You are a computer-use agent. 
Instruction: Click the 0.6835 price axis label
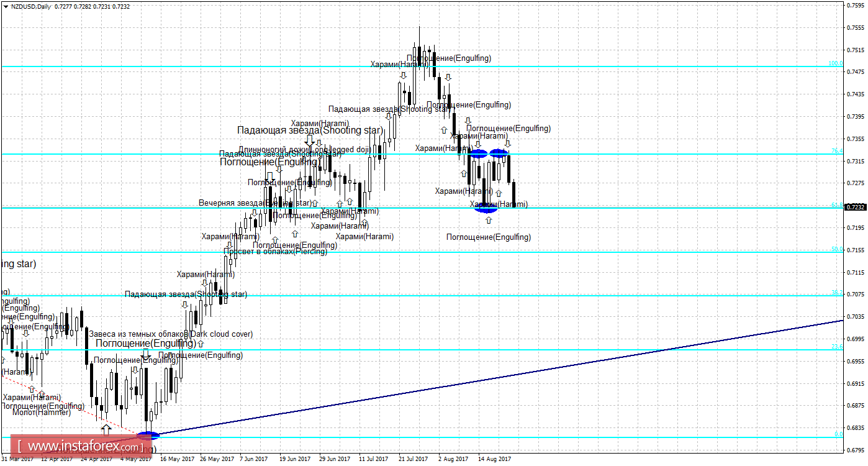855,428
